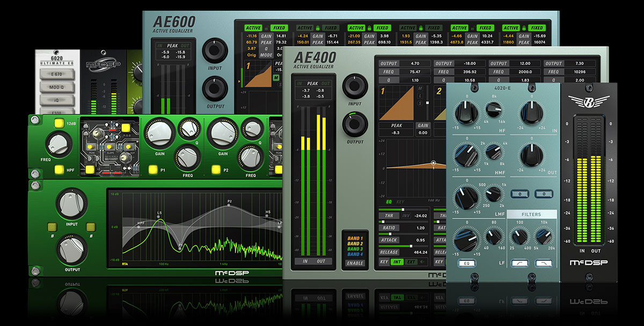This screenshot has width=644, height=326.
Task: Click the OUT level knob on 4020-E
Action: point(531,155)
